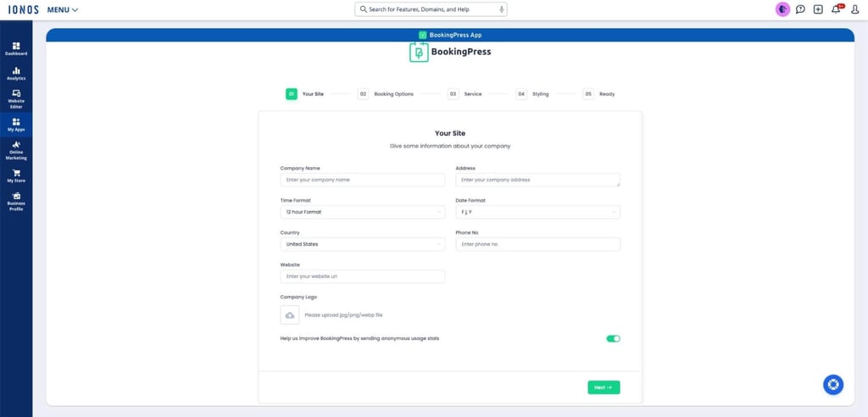Click 'Give some information about your company' text

[450, 146]
